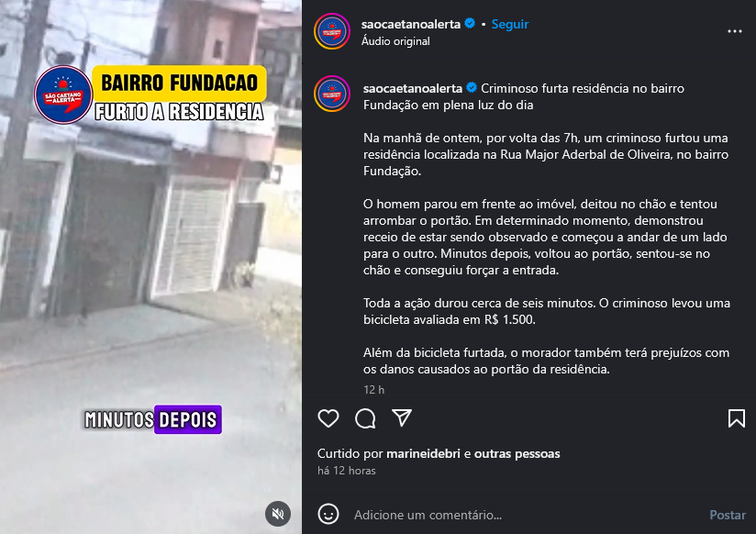This screenshot has height=534, width=756.
Task: Save the post with the bookmark icon
Action: (736, 418)
